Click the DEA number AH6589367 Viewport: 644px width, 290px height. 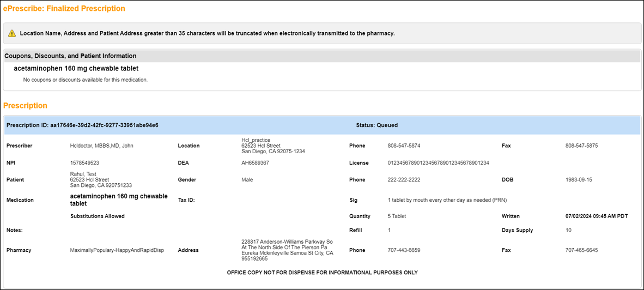255,163
